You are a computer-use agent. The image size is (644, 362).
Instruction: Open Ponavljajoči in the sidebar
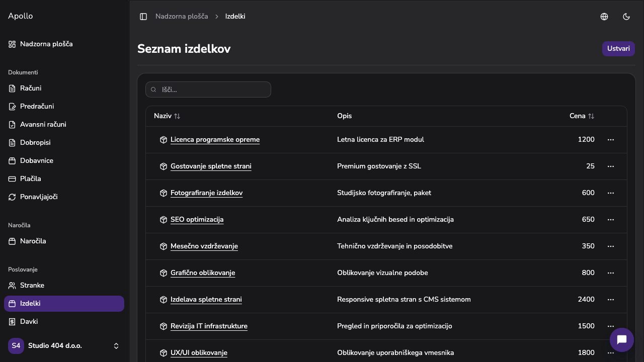pyautogui.click(x=64, y=197)
